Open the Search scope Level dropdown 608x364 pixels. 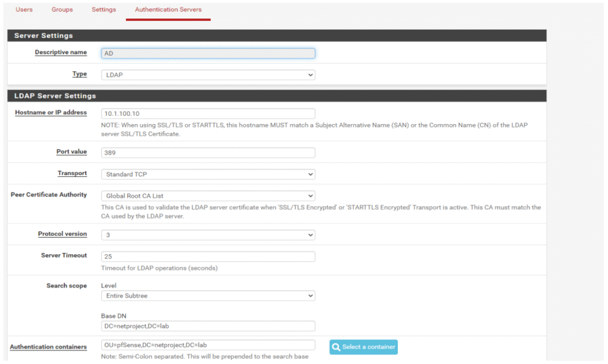point(208,296)
